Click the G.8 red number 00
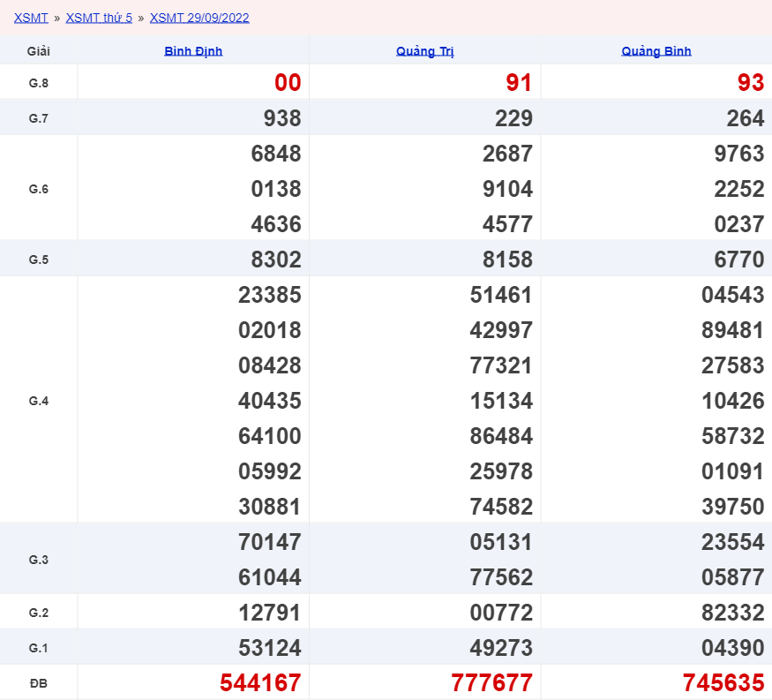Viewport: 772px width, 700px height. coord(288,82)
